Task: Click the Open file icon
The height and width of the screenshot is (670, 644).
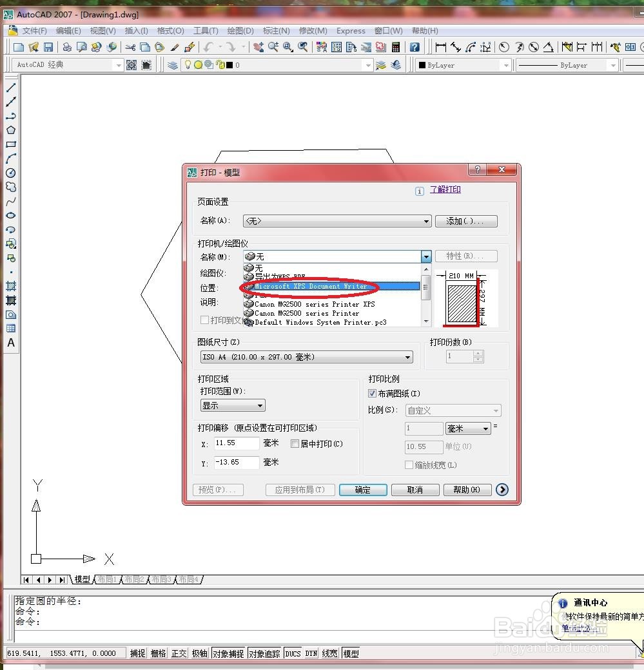Action: click(x=34, y=47)
